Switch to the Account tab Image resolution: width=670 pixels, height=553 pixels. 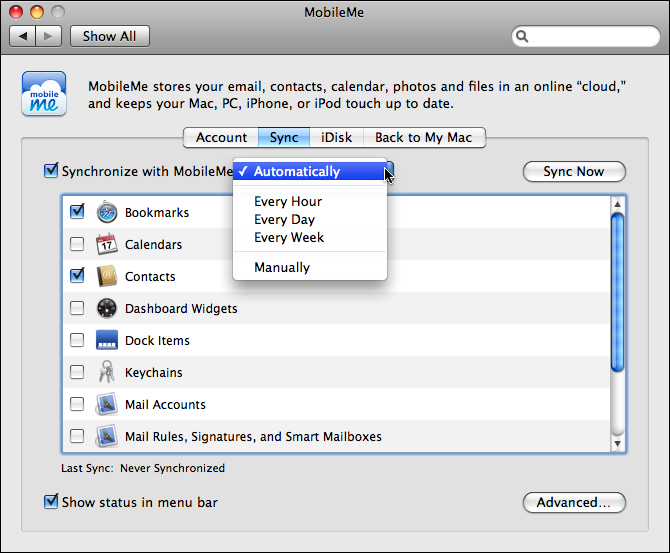coord(221,138)
